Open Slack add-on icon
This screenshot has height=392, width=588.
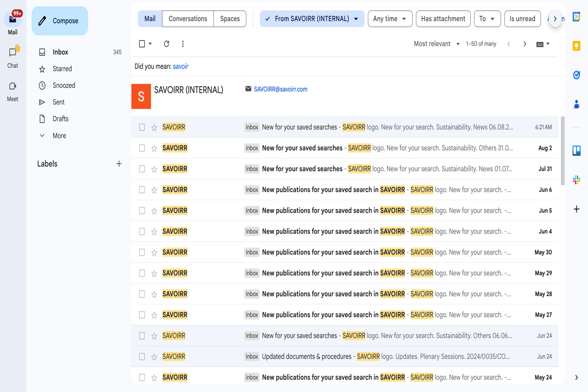click(x=577, y=180)
